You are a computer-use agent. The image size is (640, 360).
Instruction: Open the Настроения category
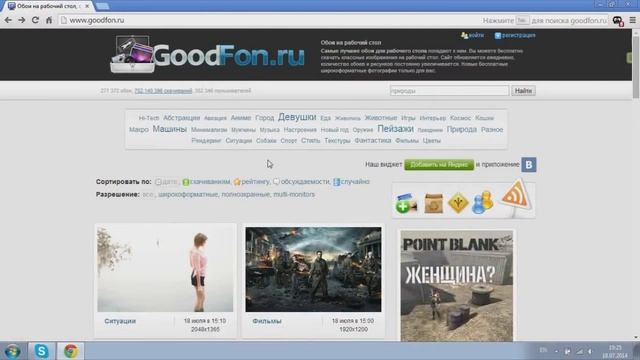[300, 130]
